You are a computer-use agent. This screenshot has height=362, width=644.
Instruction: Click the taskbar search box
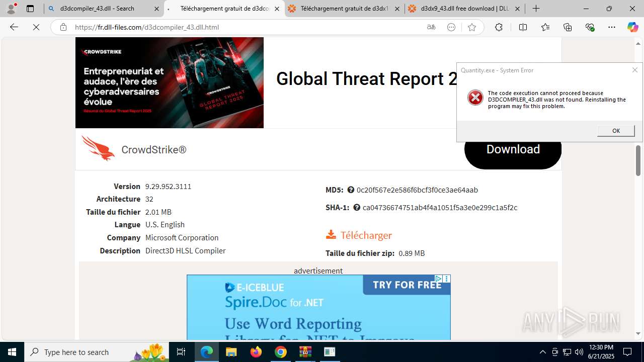(x=97, y=352)
